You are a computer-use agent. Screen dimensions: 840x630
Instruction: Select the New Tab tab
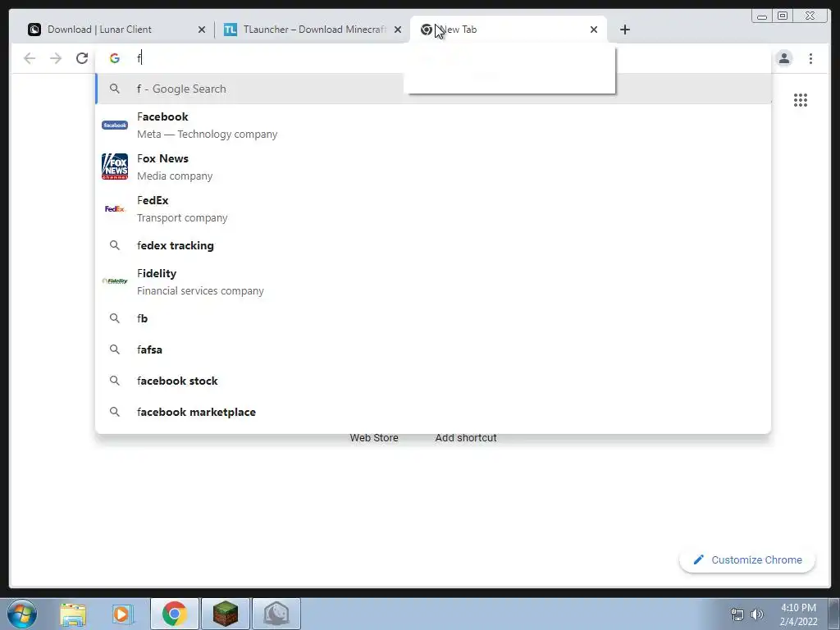[x=508, y=30]
